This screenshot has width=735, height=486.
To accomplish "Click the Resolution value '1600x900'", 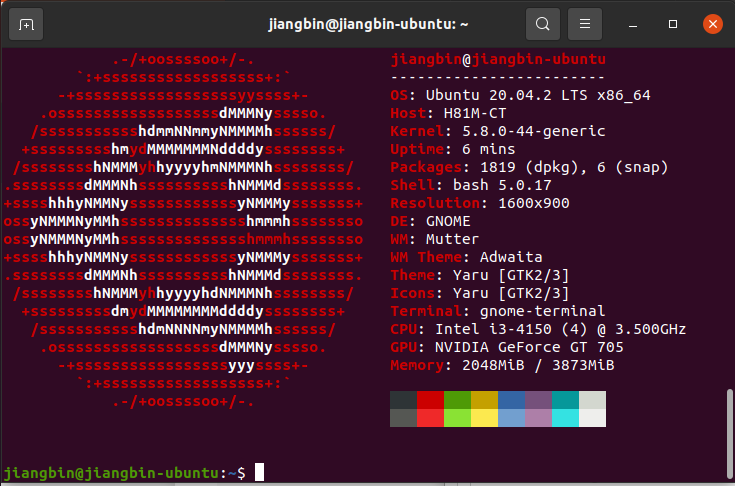I will 534,203.
